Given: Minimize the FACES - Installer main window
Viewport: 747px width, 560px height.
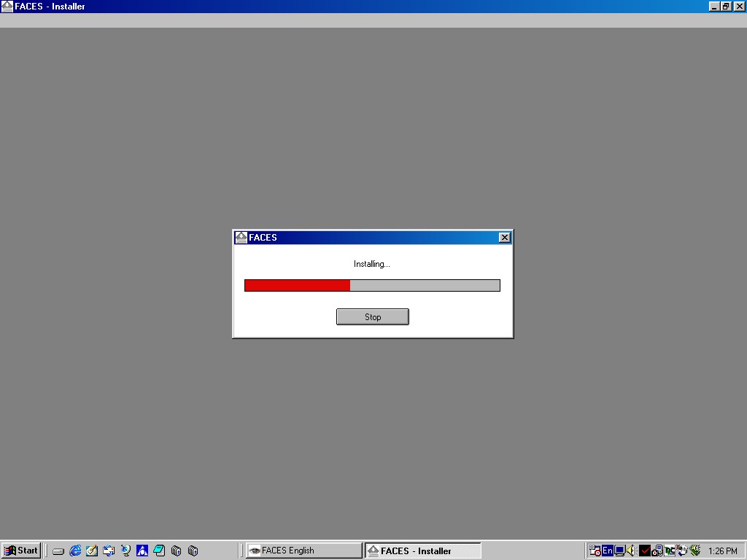Looking at the screenshot, I should pyautogui.click(x=714, y=7).
